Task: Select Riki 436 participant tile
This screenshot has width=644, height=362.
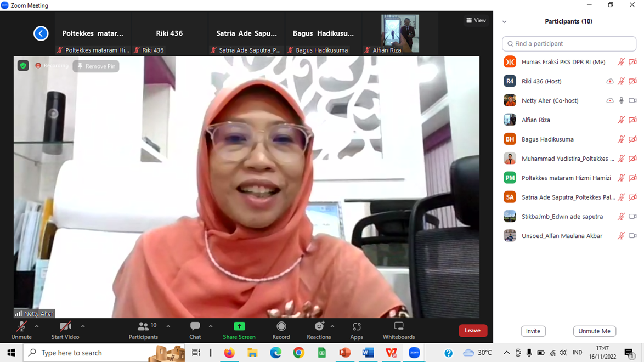Action: coord(169,33)
